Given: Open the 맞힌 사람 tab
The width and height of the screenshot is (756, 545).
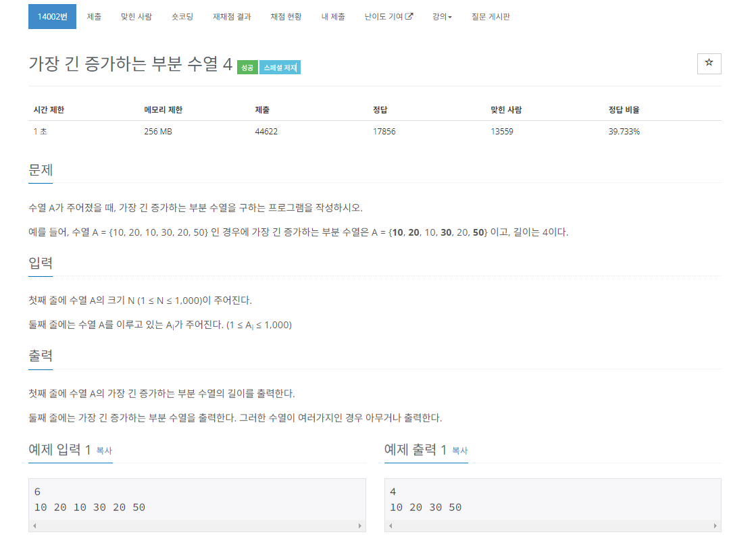Looking at the screenshot, I should pyautogui.click(x=136, y=16).
